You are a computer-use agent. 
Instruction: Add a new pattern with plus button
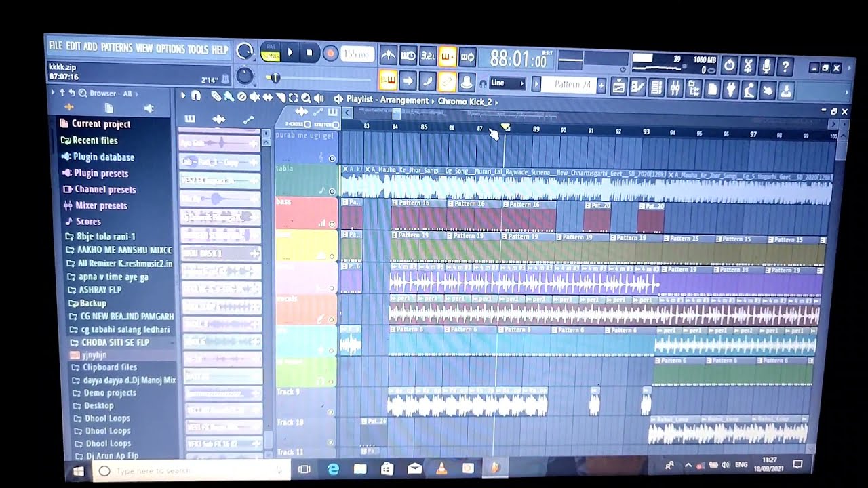coord(601,85)
